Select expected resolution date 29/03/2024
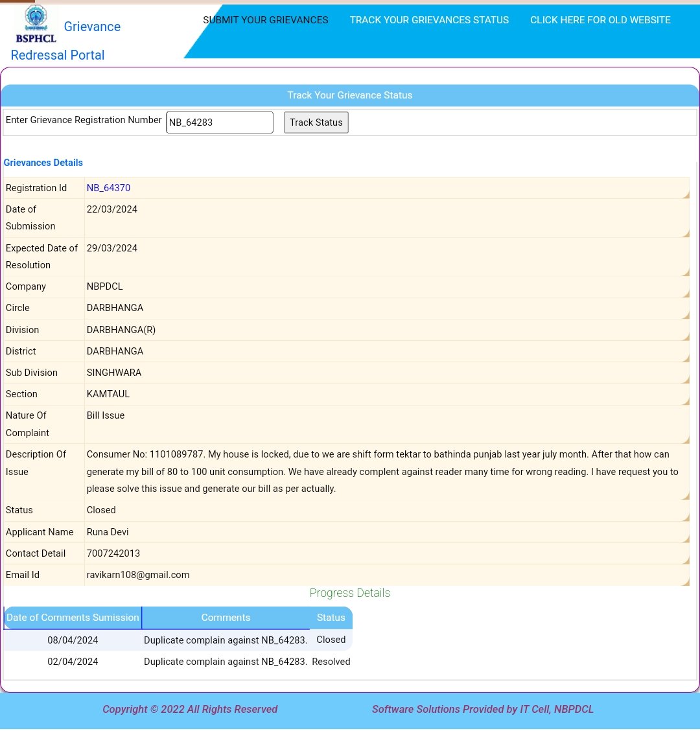Image resolution: width=700 pixels, height=731 pixels. tap(112, 248)
